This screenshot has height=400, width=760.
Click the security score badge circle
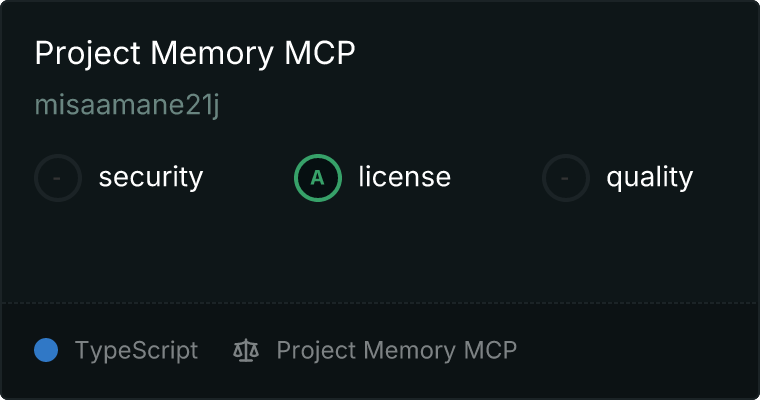[x=58, y=178]
